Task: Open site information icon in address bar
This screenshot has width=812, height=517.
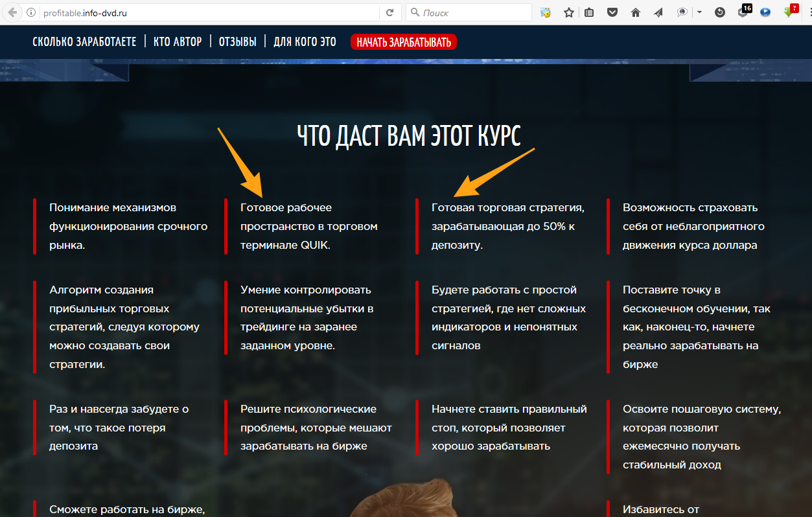Action: (x=31, y=12)
